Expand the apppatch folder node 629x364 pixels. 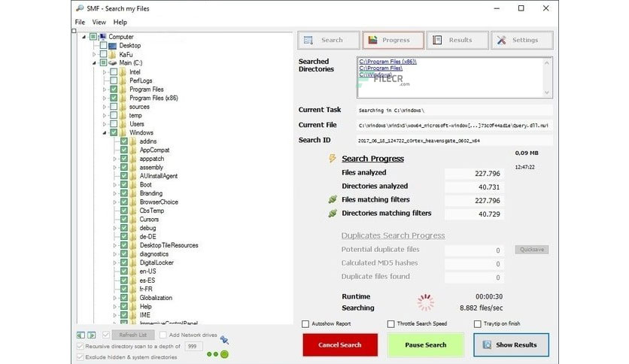pyautogui.click(x=114, y=159)
